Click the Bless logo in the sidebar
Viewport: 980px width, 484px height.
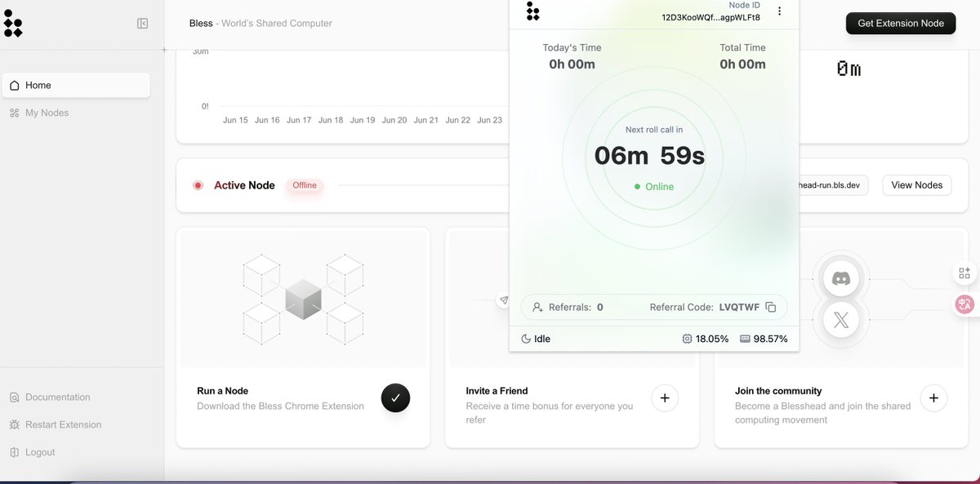coord(13,24)
